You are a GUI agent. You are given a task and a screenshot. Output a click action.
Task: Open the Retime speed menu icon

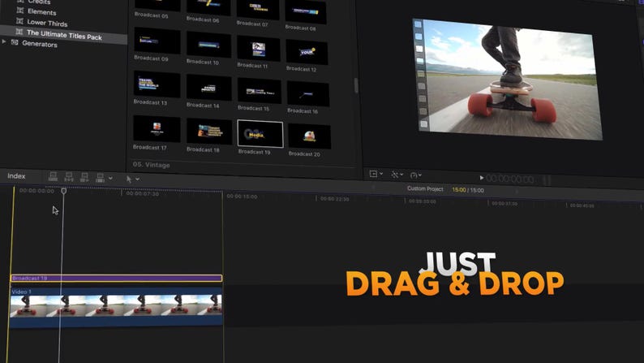coord(414,175)
